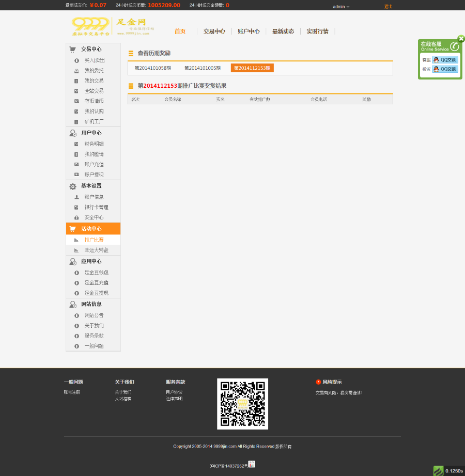Viewport: 465px width, 476px height.
Task: Open the 沪ICP备14037262号 registration link
Action: click(229, 466)
